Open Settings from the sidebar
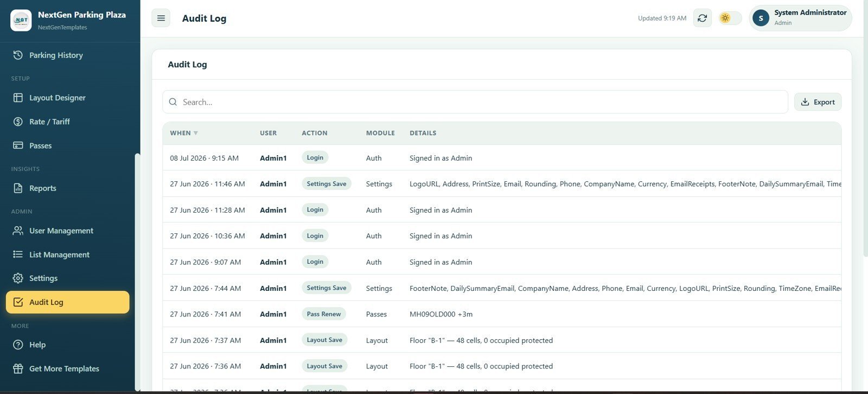The height and width of the screenshot is (394, 868). [68, 278]
